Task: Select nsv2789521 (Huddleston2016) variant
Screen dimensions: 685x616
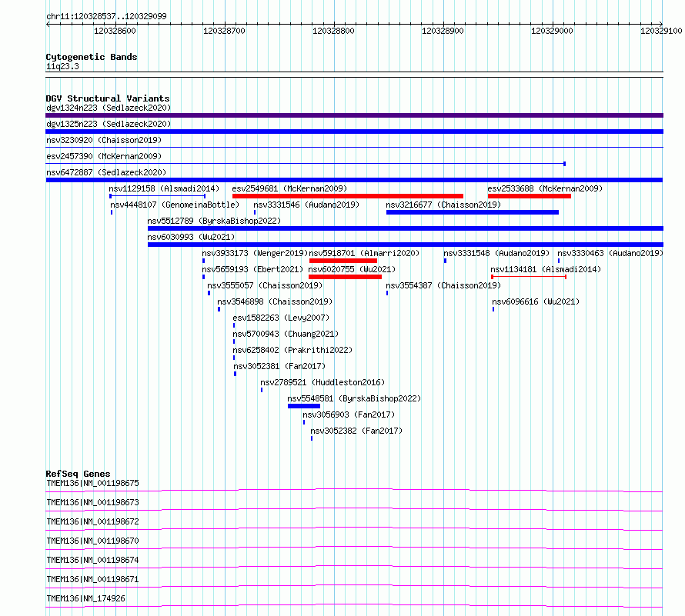Action: [x=322, y=382]
